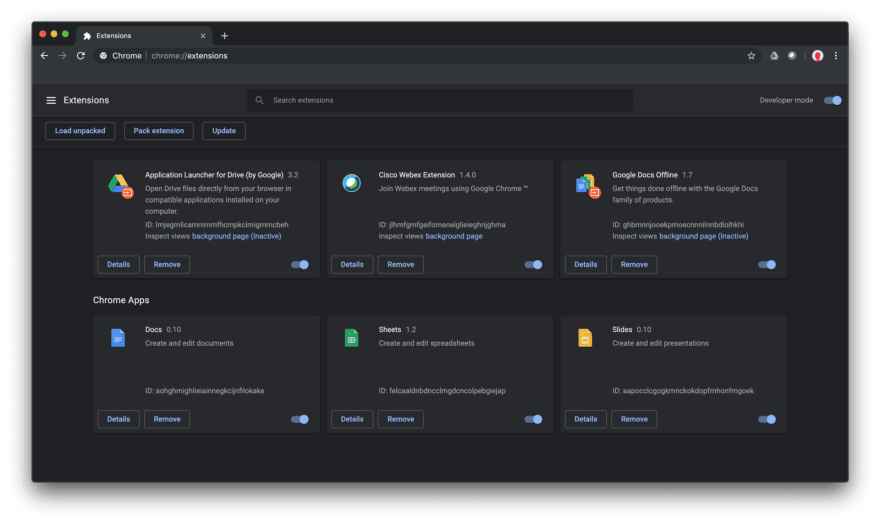Screen dimensions: 880x524
Task: Click the Docs ID text
Action: pyautogui.click(x=205, y=390)
